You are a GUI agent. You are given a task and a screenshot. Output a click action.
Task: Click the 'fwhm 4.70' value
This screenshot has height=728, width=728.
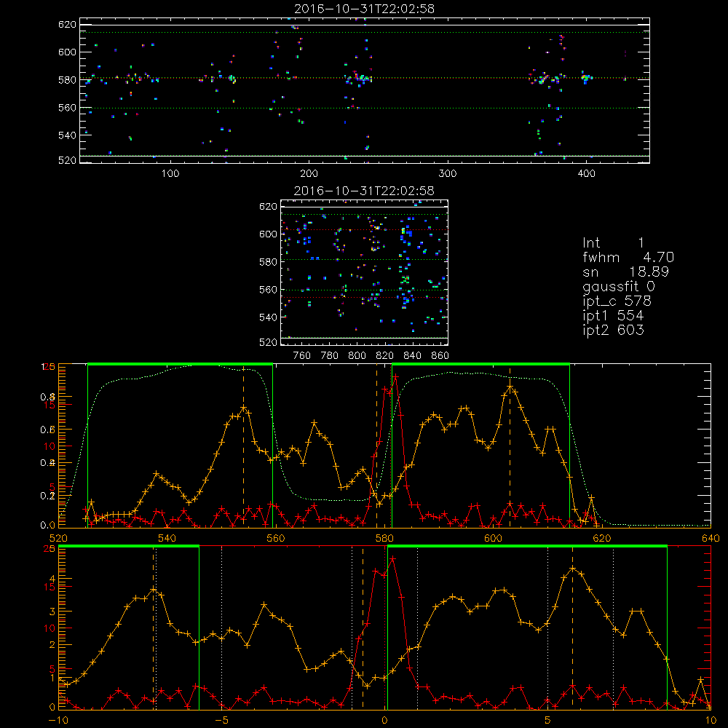coord(658,257)
